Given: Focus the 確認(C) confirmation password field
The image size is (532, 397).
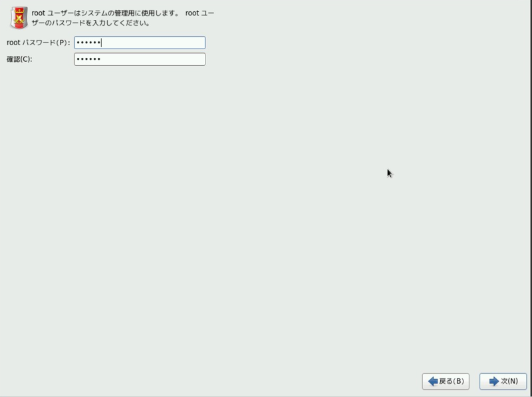Looking at the screenshot, I should coord(140,59).
